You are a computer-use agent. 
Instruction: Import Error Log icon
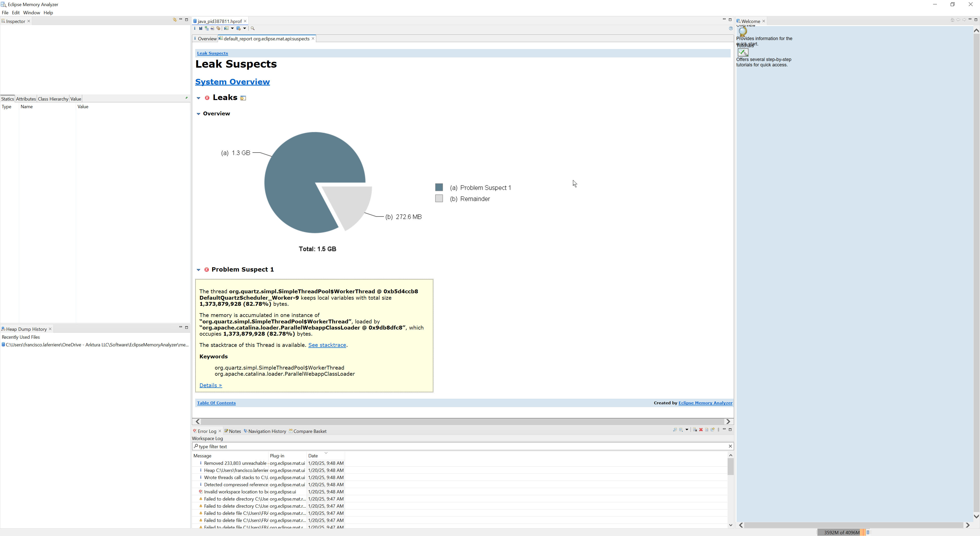681,430
